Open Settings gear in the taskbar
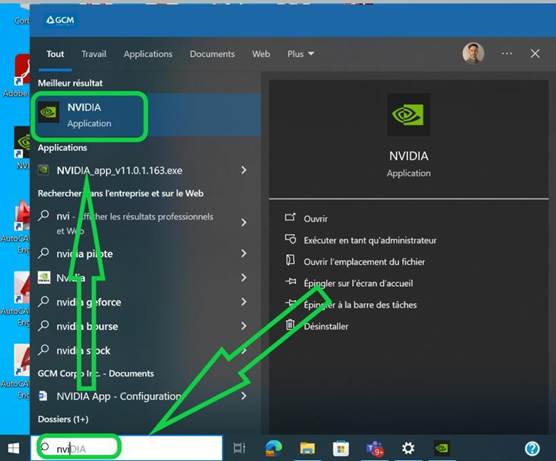The image size is (556, 461). click(x=408, y=448)
